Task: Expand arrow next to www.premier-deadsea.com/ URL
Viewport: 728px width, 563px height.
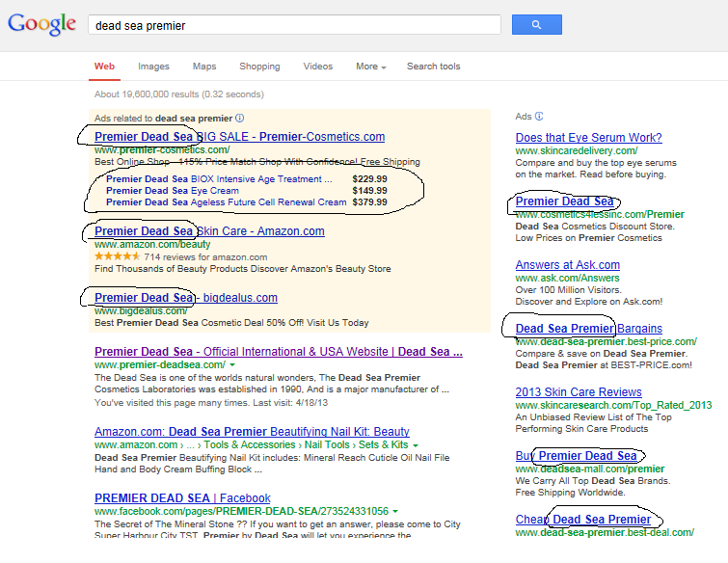Action: tap(232, 364)
